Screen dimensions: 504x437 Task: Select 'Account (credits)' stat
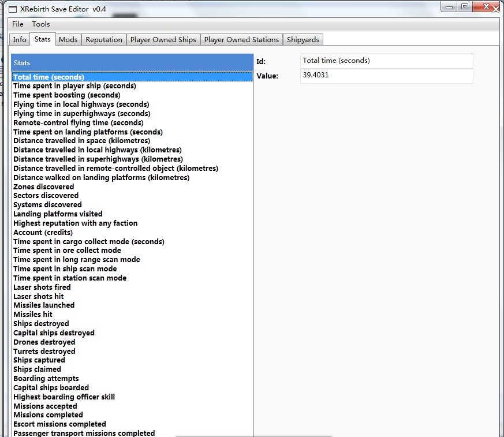132,232
